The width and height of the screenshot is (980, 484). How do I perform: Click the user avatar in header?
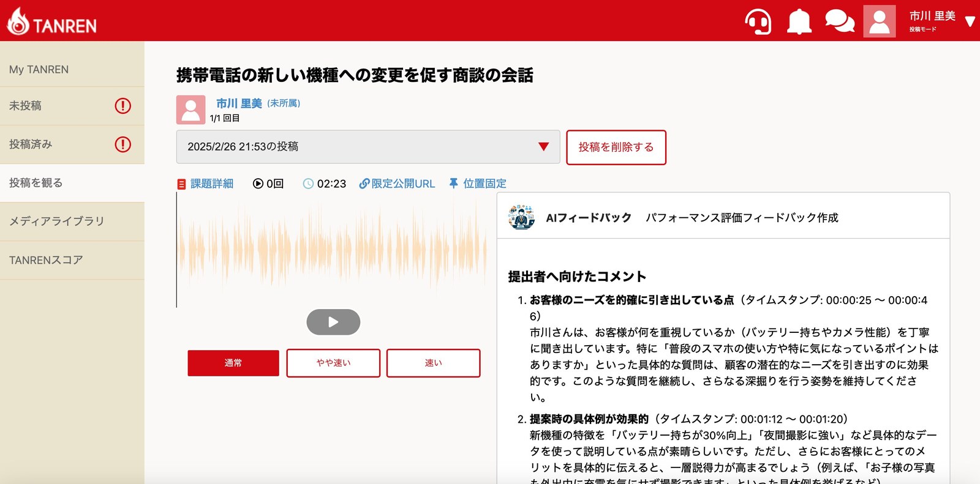coord(880,21)
